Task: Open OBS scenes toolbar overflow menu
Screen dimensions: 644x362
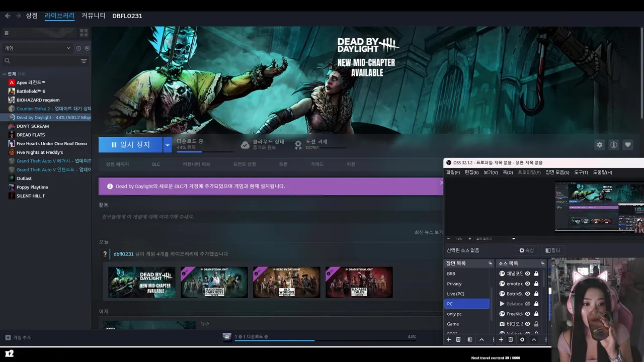Action: 493,340
